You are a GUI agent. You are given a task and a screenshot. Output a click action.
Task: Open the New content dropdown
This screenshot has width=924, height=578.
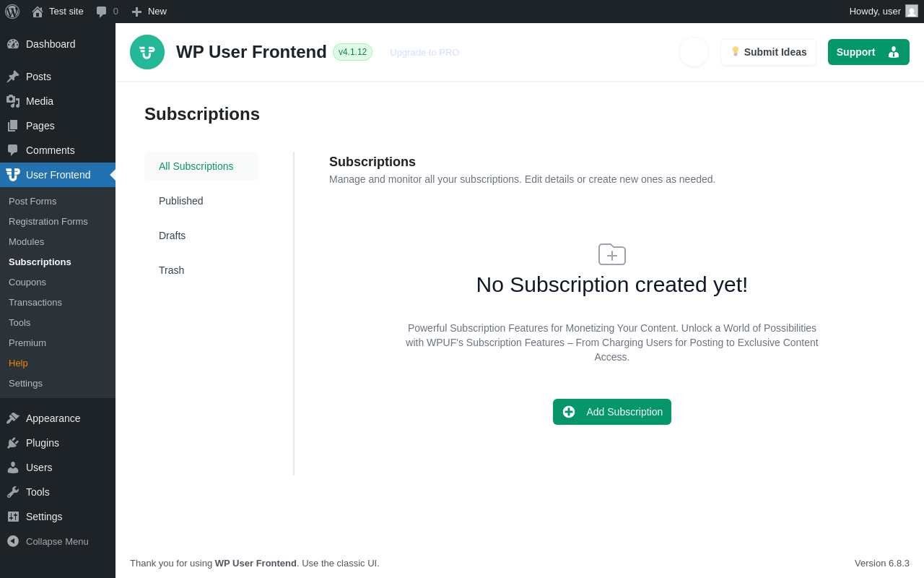click(x=149, y=12)
